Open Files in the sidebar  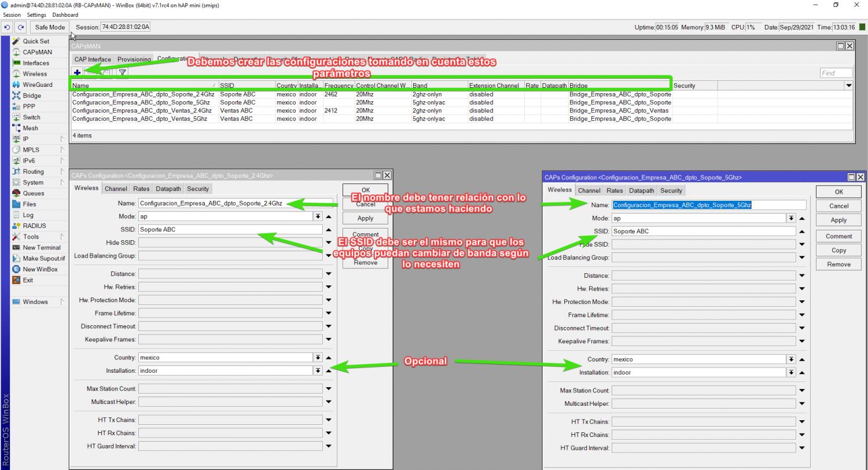pyautogui.click(x=30, y=204)
